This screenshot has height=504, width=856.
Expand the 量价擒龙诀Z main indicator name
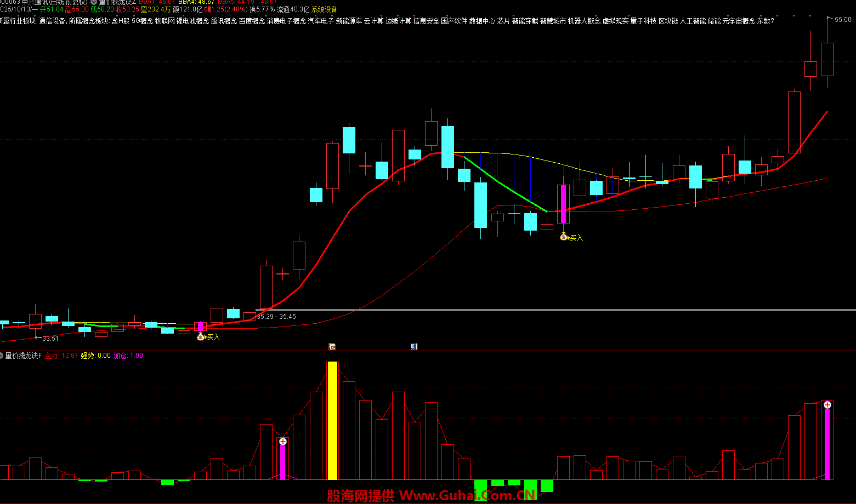point(117,2)
